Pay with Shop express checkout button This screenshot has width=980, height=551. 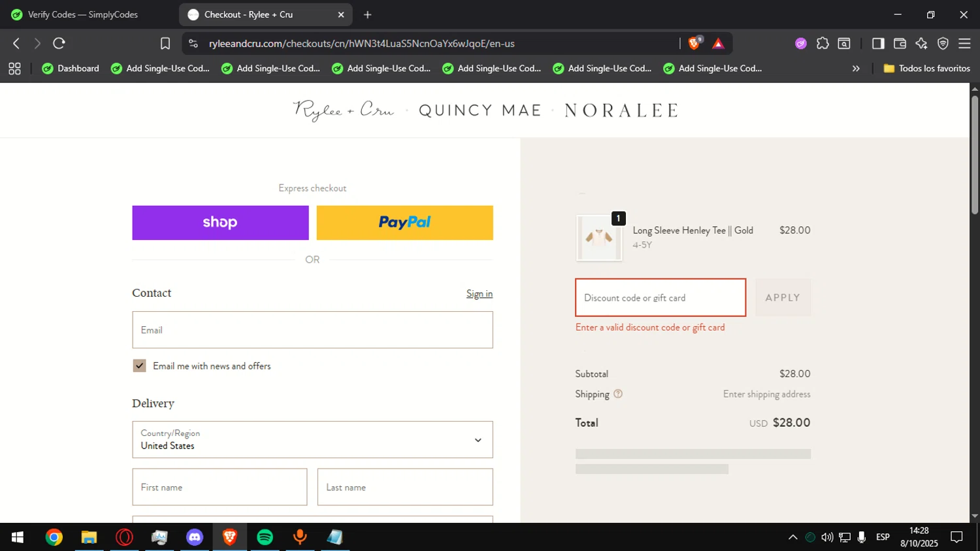[220, 222]
